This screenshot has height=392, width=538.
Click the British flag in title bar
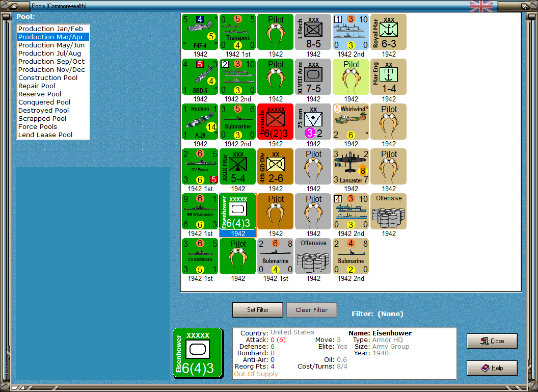pyautogui.click(x=481, y=6)
